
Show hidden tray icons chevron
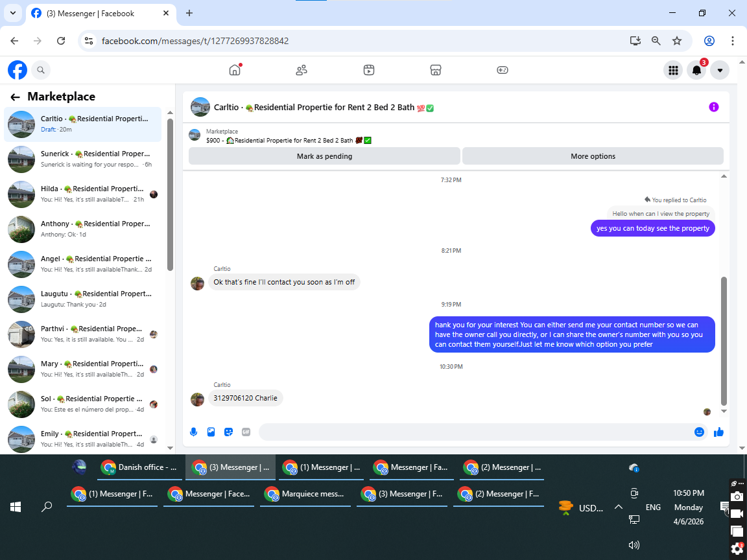coord(619,507)
